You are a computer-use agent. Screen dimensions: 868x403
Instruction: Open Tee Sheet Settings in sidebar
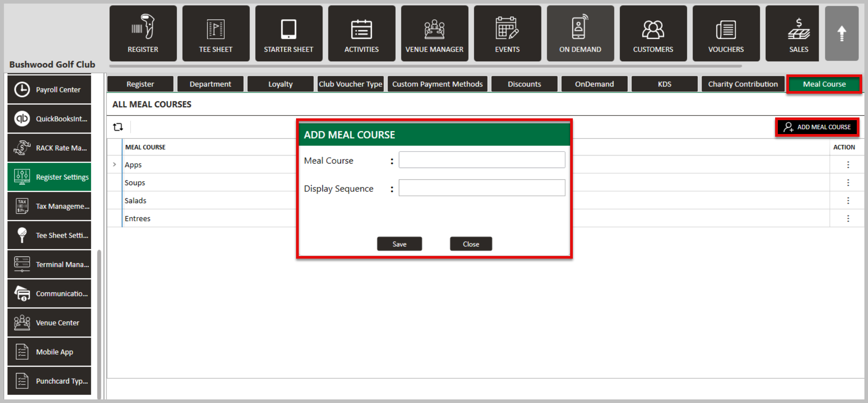[49, 235]
